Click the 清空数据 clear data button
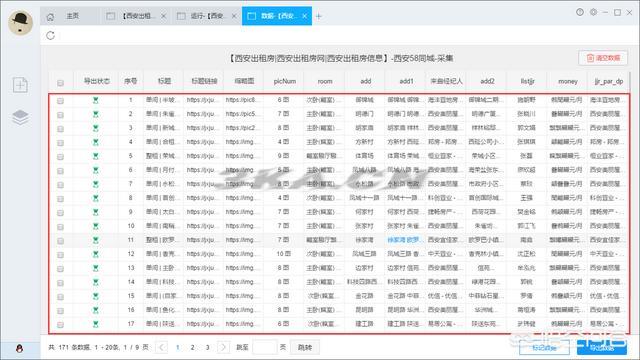The width and height of the screenshot is (640, 360). (x=603, y=58)
